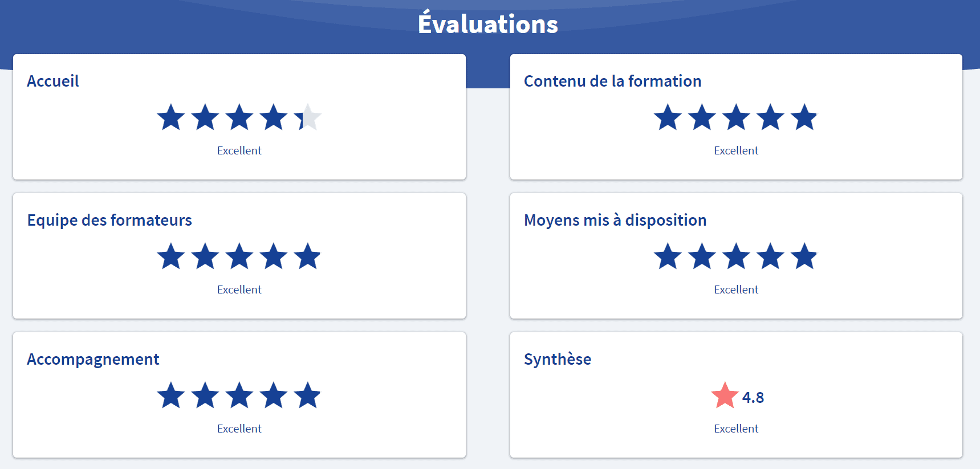
Task: Click the first star under Accueil
Action: click(171, 117)
